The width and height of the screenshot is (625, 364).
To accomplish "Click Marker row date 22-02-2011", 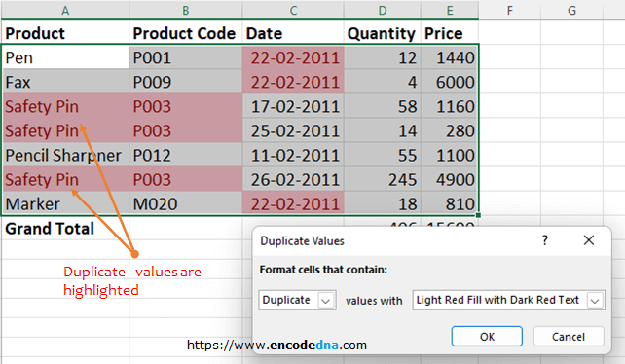I will point(293,203).
